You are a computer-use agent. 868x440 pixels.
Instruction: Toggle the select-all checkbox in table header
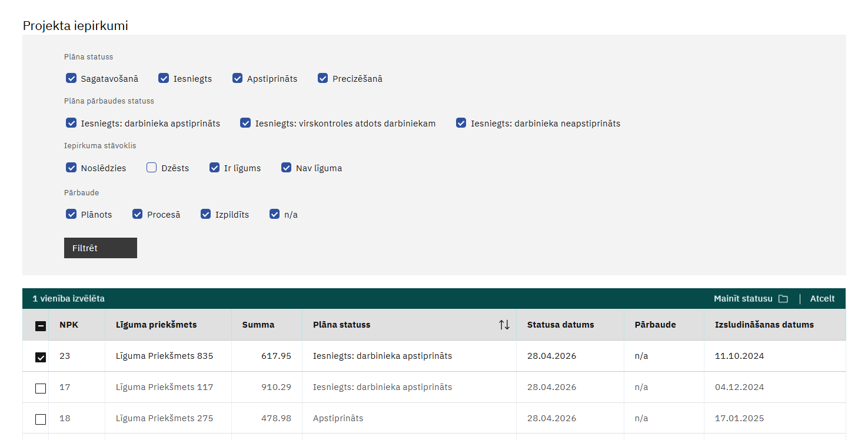tap(41, 326)
